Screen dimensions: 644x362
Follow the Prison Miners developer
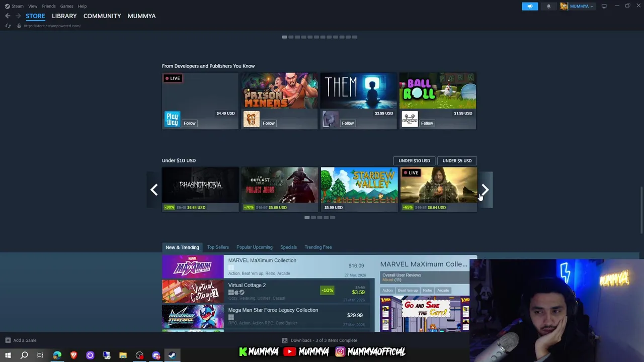pyautogui.click(x=269, y=123)
